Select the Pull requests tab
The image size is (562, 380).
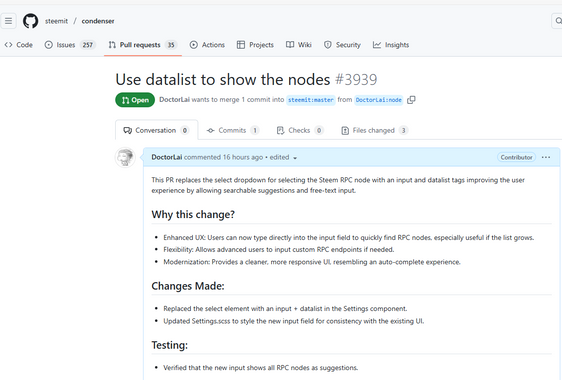[x=143, y=45]
